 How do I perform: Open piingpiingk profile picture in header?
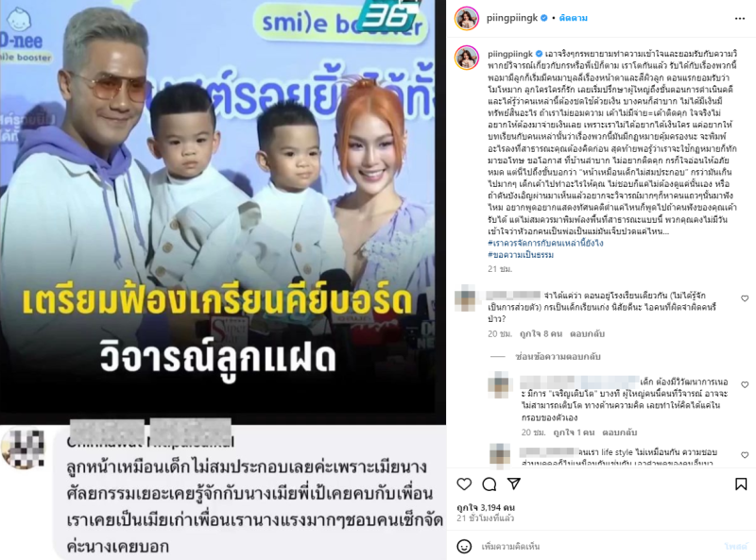point(467,18)
